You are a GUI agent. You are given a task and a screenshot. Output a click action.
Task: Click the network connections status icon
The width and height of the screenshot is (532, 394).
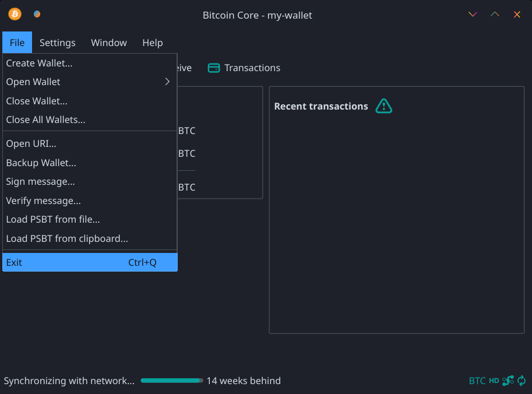pyautogui.click(x=508, y=381)
